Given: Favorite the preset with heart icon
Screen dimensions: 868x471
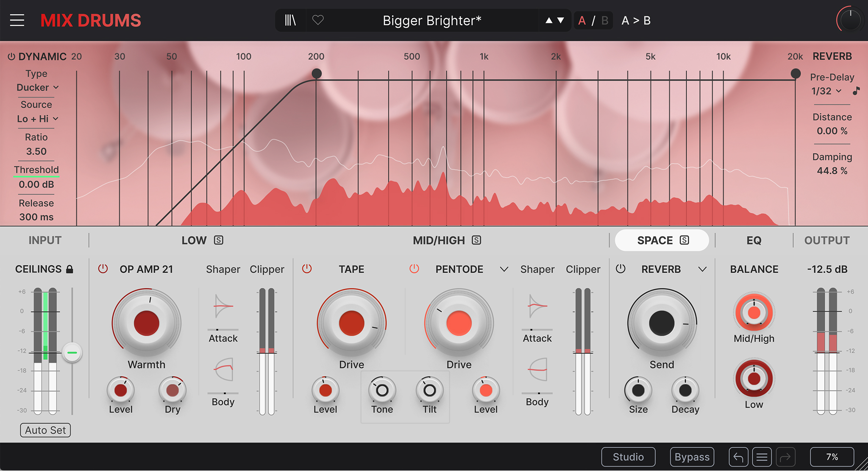Looking at the screenshot, I should point(318,20).
